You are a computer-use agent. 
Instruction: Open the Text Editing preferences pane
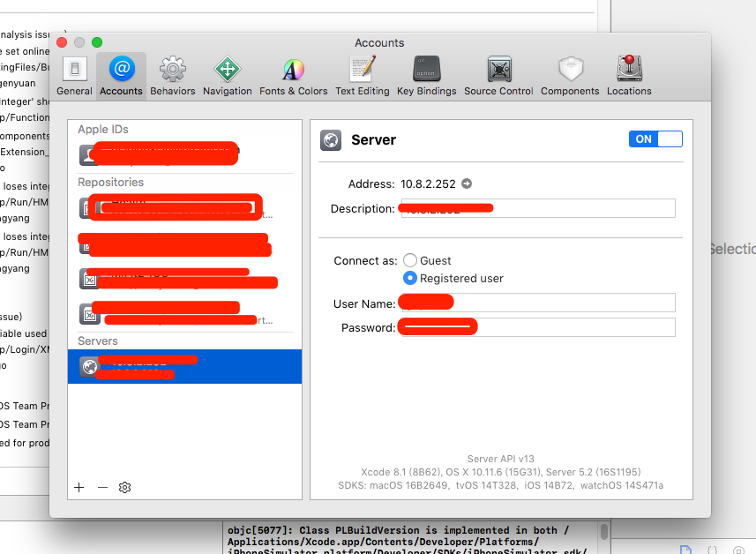click(362, 76)
